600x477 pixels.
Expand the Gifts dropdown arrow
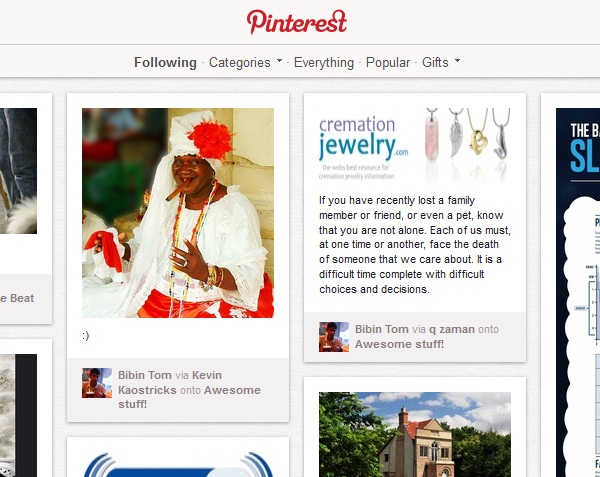click(457, 60)
